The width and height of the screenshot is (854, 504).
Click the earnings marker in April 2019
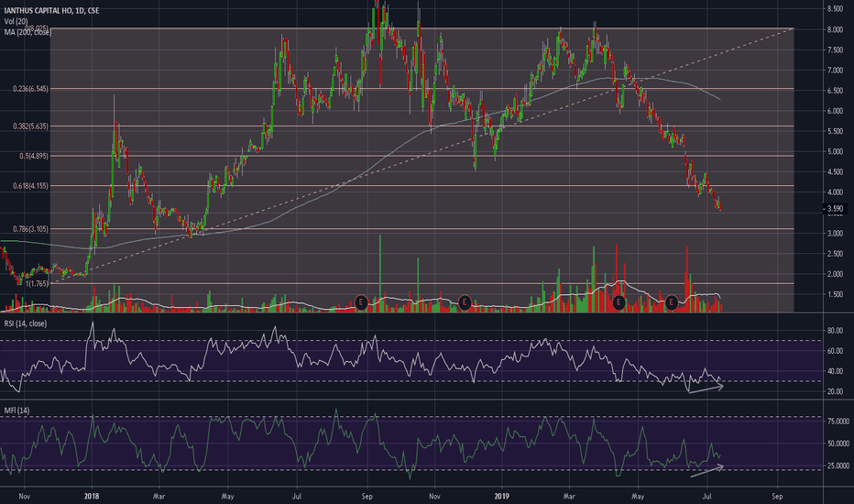[x=619, y=301]
